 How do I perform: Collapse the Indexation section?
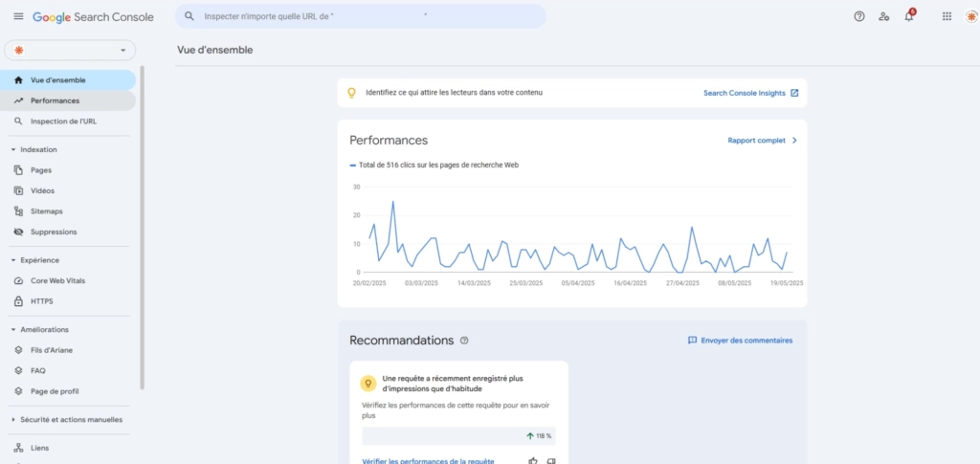tap(13, 150)
